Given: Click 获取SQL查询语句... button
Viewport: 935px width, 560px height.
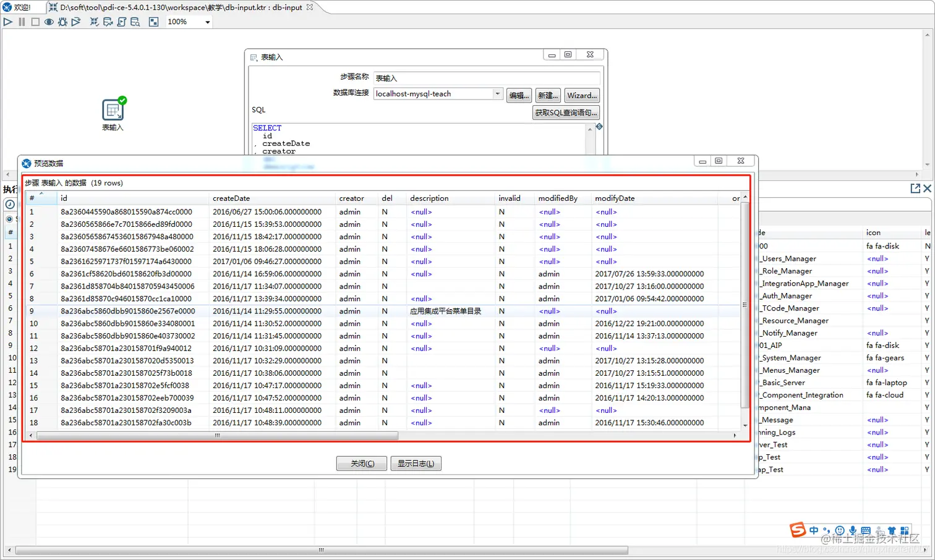Looking at the screenshot, I should point(566,112).
